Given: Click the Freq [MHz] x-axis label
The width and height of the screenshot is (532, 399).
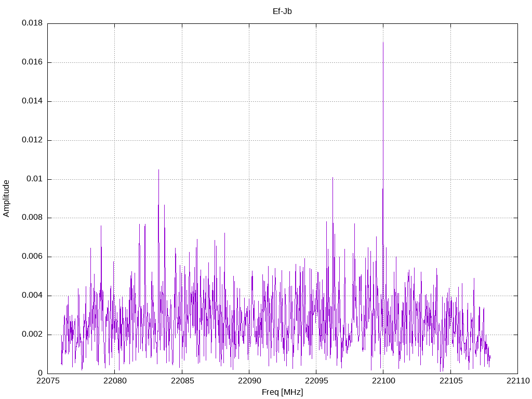Looking at the screenshot, I should coord(282,392).
